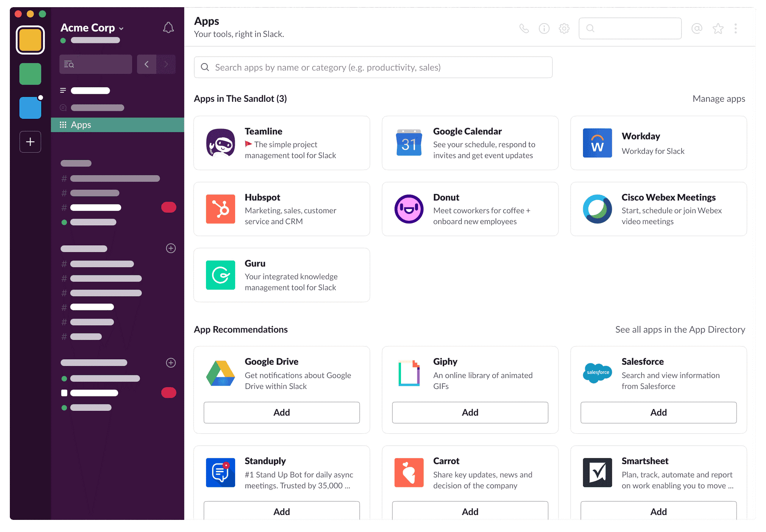The width and height of the screenshot is (766, 532).
Task: Open the Cisco Webex Meetings title
Action: (x=668, y=197)
